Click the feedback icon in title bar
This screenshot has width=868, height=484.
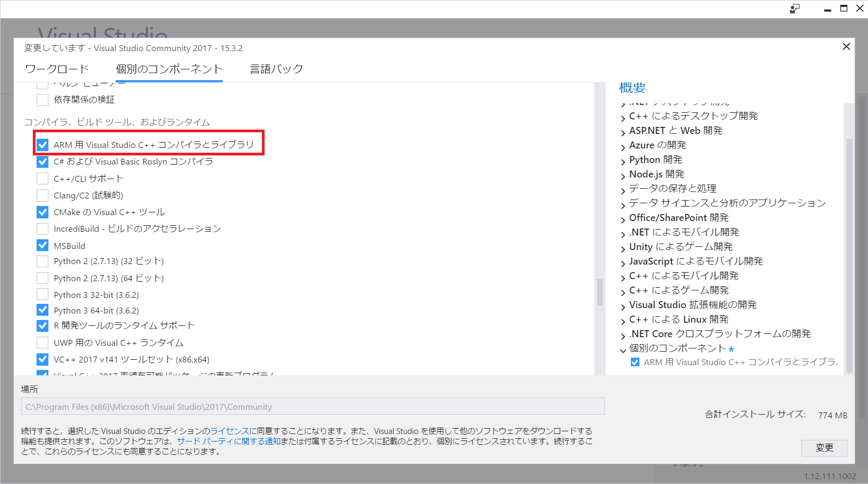794,9
